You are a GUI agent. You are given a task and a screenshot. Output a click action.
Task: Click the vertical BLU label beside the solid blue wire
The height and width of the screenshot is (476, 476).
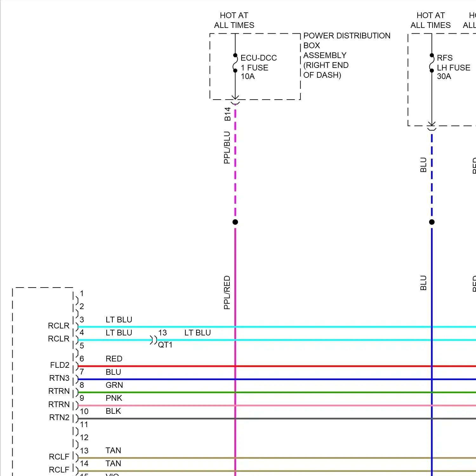[423, 283]
